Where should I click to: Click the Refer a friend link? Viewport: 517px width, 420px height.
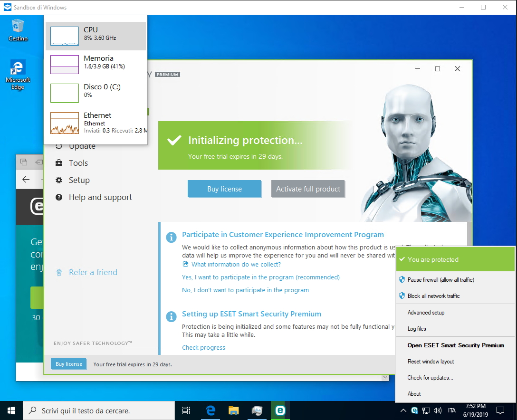[x=93, y=272]
